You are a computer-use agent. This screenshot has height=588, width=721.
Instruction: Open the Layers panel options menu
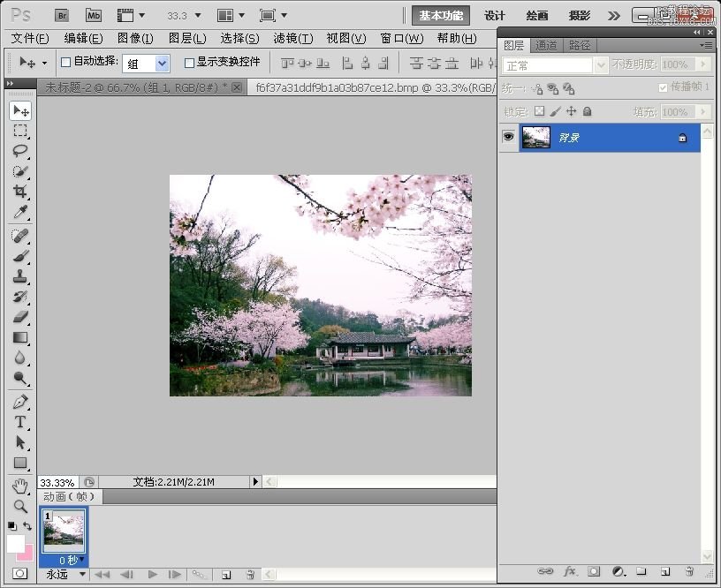pyautogui.click(x=706, y=45)
